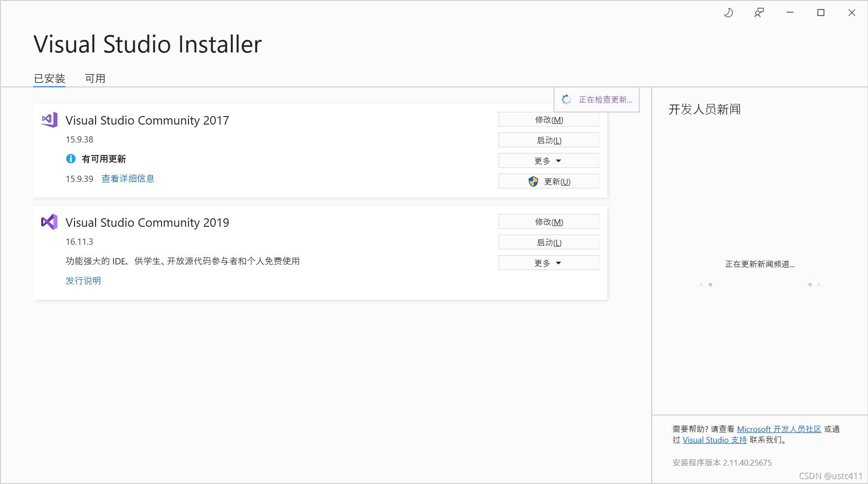Screen dimensions: 868x484
Task: Close the Visual Studio Installer window
Action: click(x=852, y=13)
